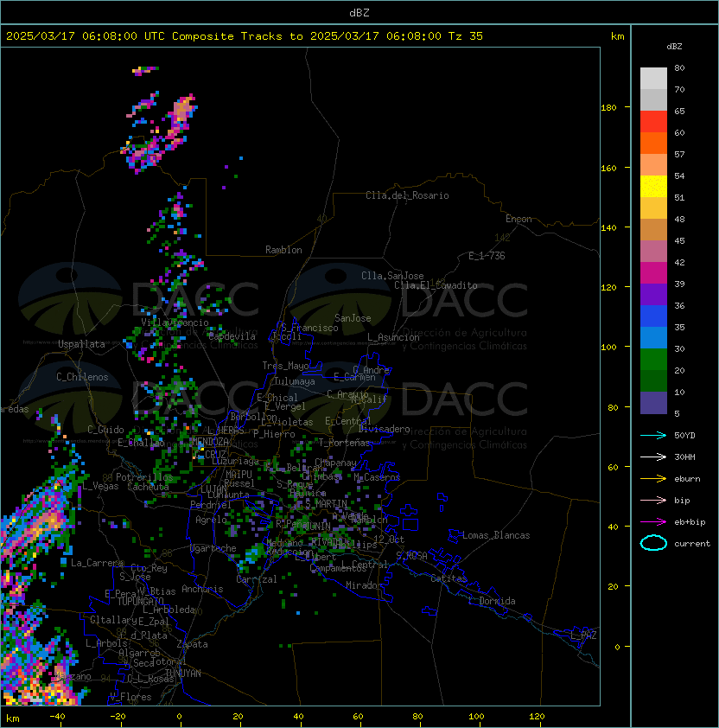
Task: Click the L_Dormida place label
Action: tap(492, 601)
